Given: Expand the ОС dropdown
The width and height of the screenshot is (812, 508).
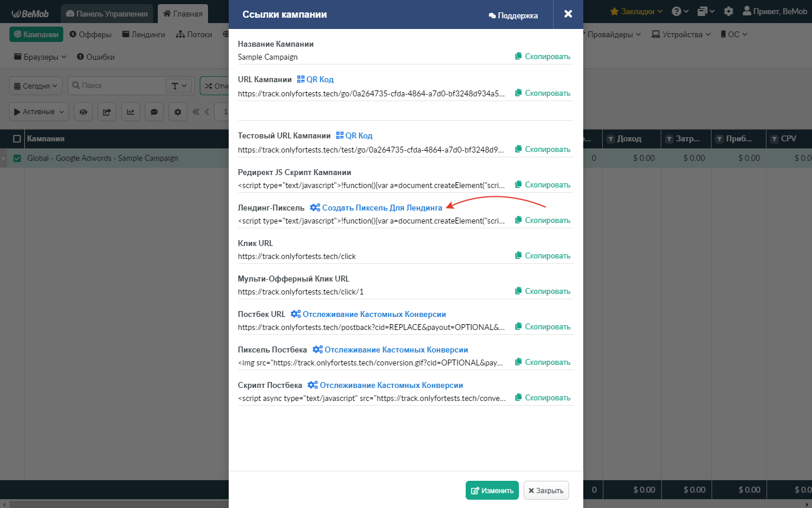Looking at the screenshot, I should point(734,34).
